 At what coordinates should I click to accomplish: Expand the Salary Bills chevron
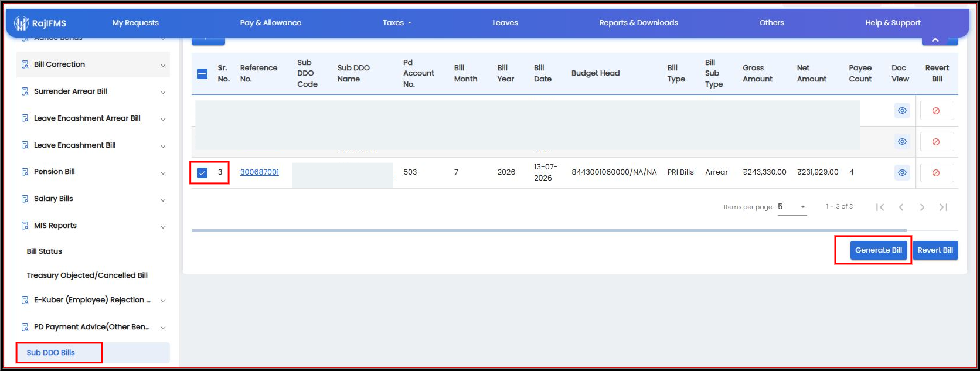click(163, 200)
